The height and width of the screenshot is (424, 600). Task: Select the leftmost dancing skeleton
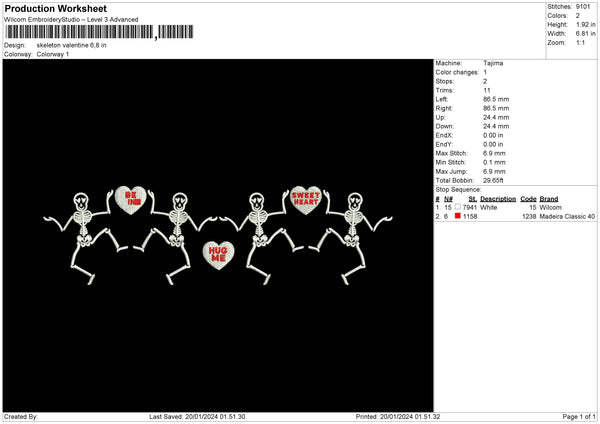[84, 225]
